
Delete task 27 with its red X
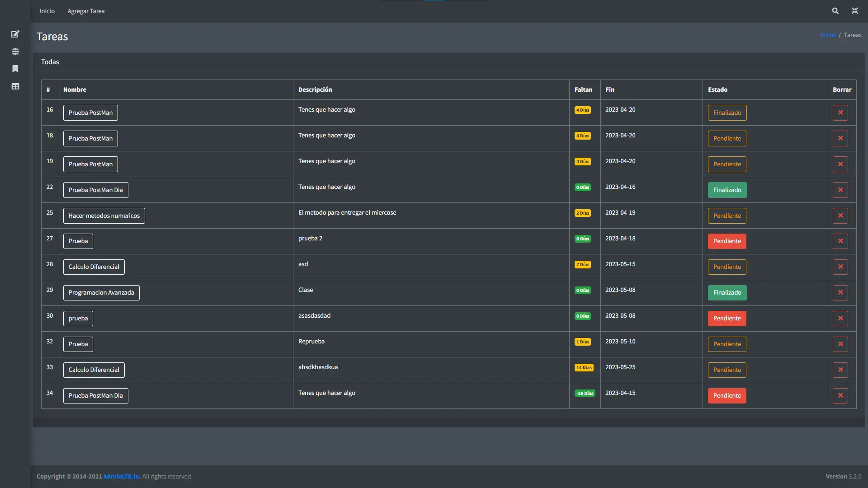(840, 241)
